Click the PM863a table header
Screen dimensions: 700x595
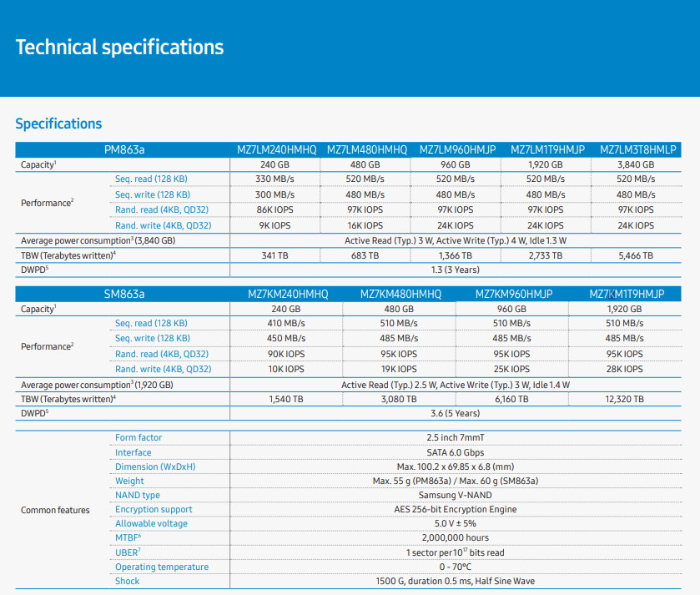coord(123,149)
